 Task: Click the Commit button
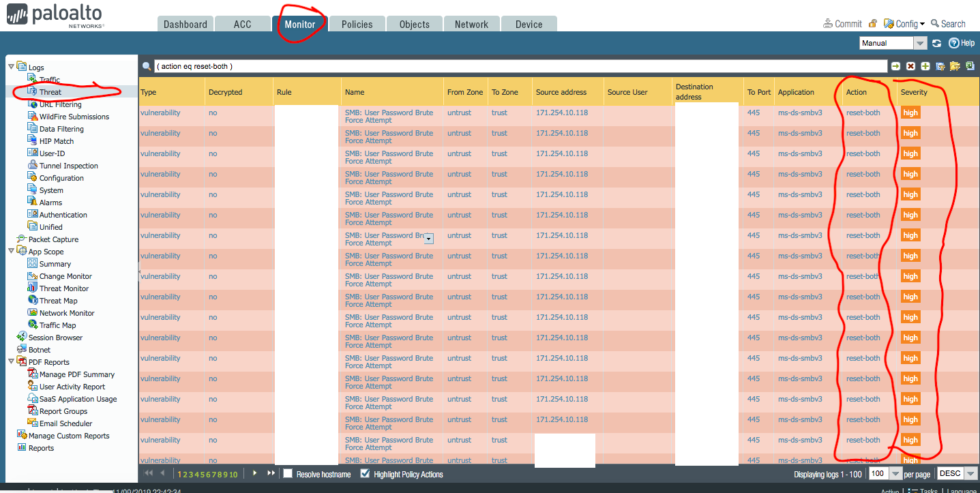[843, 24]
